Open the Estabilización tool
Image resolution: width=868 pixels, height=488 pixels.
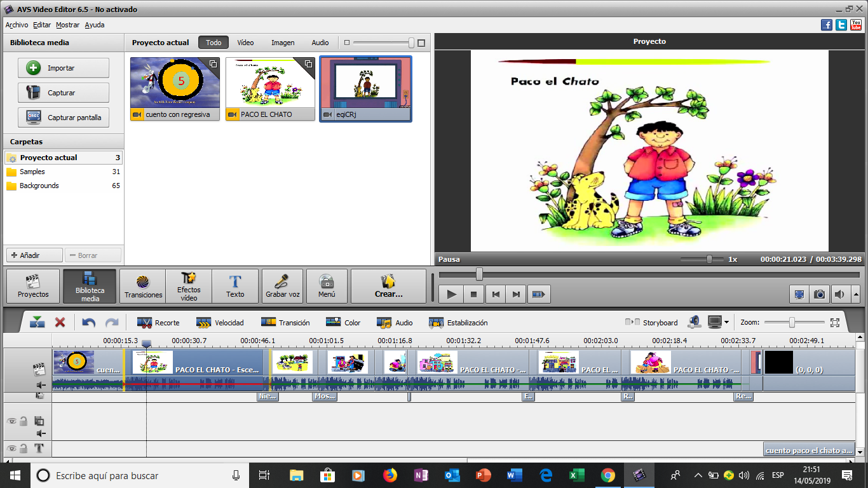pos(458,322)
